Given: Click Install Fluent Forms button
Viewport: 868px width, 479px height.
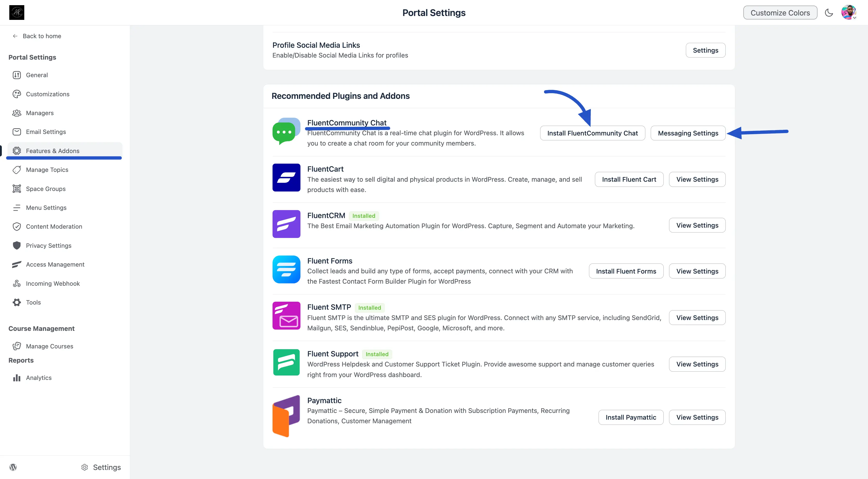Looking at the screenshot, I should point(626,271).
